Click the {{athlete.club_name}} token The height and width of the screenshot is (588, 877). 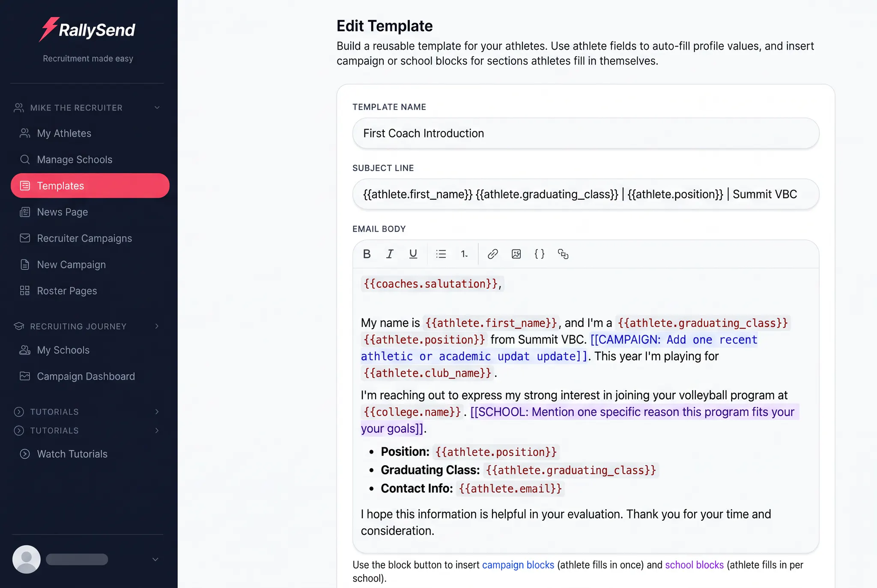tap(427, 373)
